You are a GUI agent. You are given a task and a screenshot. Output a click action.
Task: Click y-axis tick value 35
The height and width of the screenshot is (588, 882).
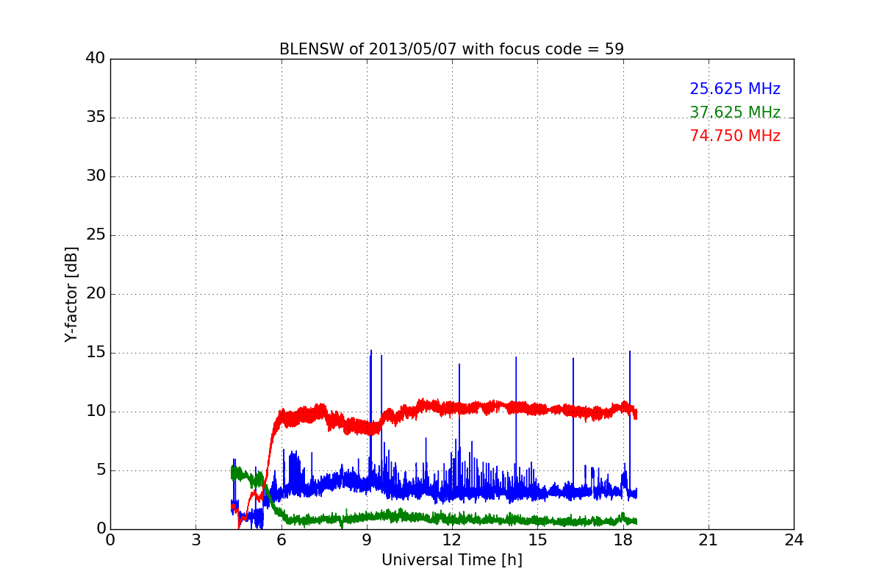click(96, 118)
